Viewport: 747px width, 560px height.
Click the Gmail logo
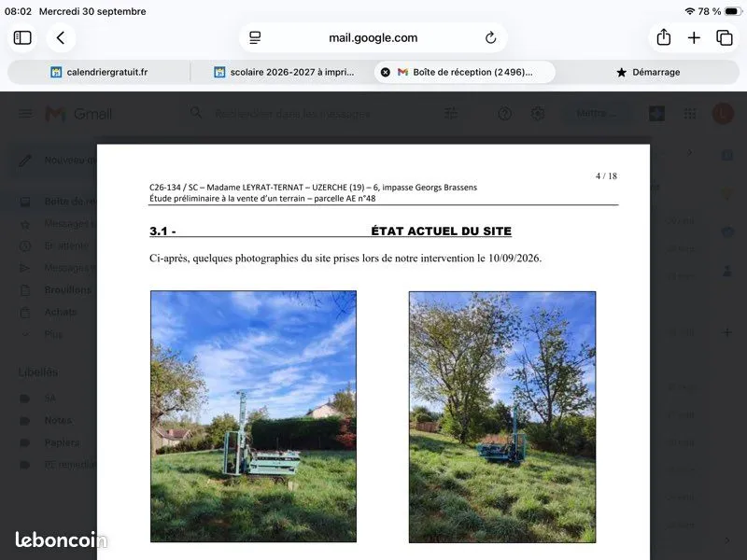pyautogui.click(x=78, y=114)
